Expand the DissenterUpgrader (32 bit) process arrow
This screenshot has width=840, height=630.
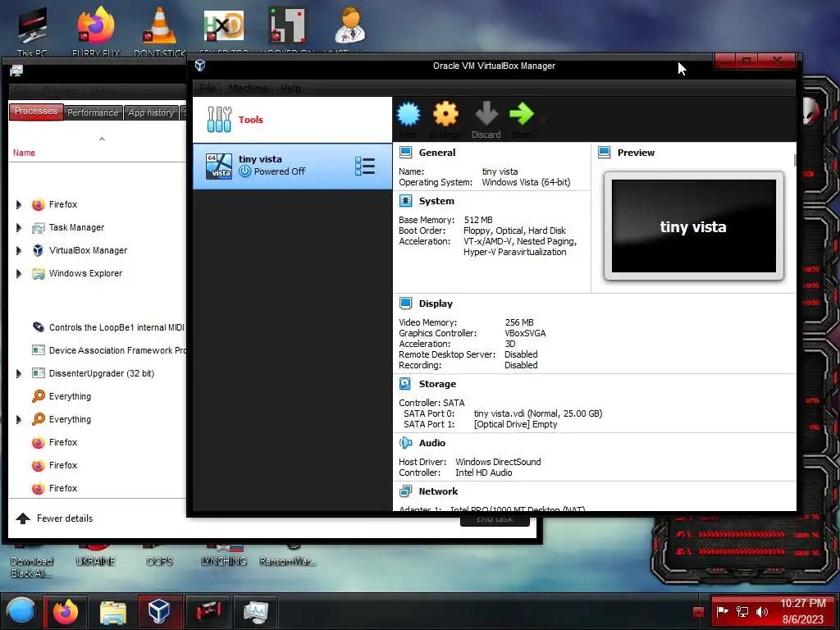click(19, 374)
